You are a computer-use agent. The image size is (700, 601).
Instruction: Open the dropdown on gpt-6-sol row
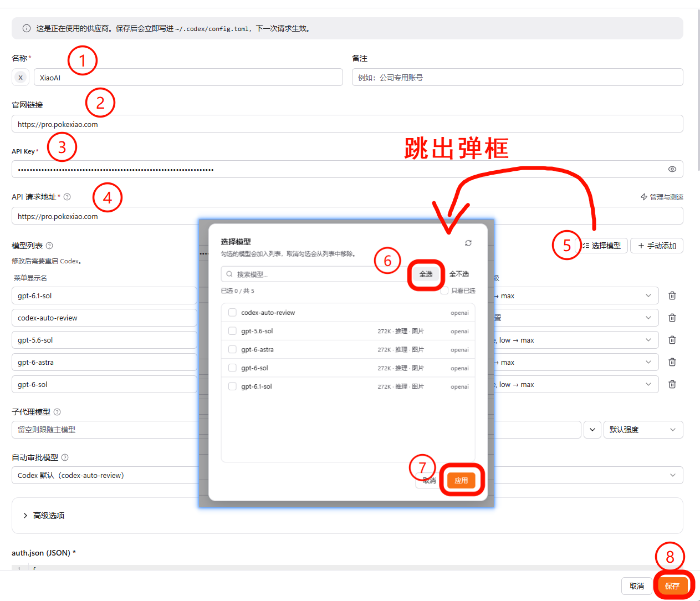point(648,384)
